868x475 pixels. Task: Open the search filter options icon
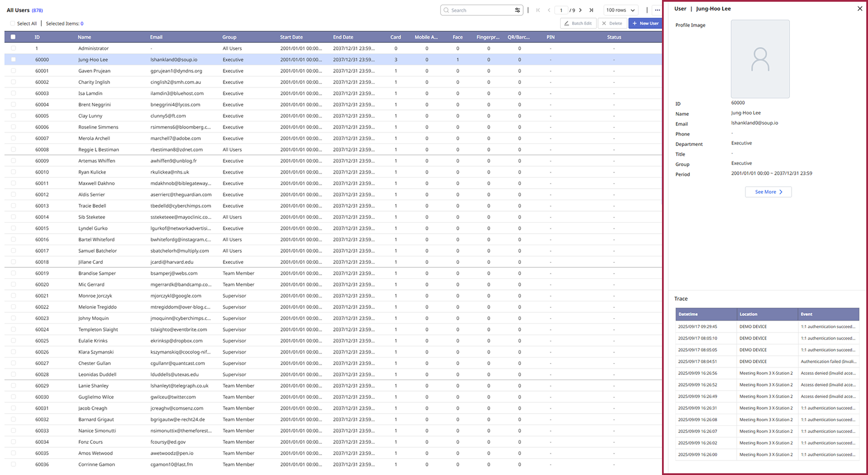(x=517, y=10)
